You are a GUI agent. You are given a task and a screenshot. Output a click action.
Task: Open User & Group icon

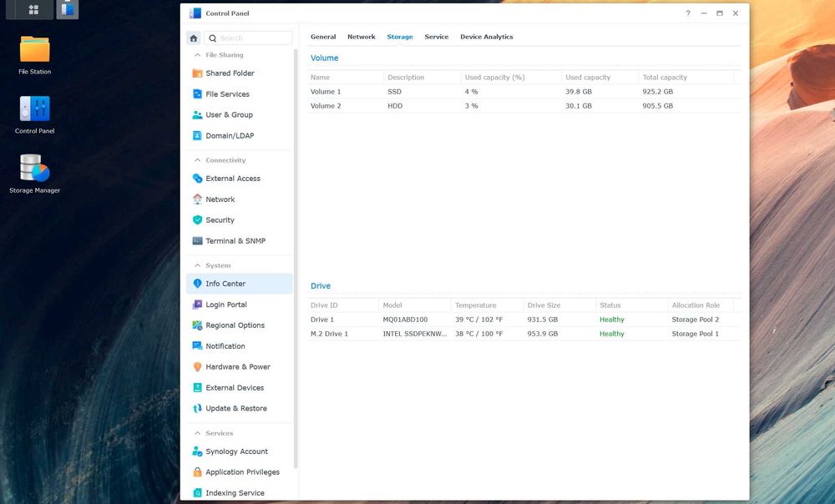[197, 115]
